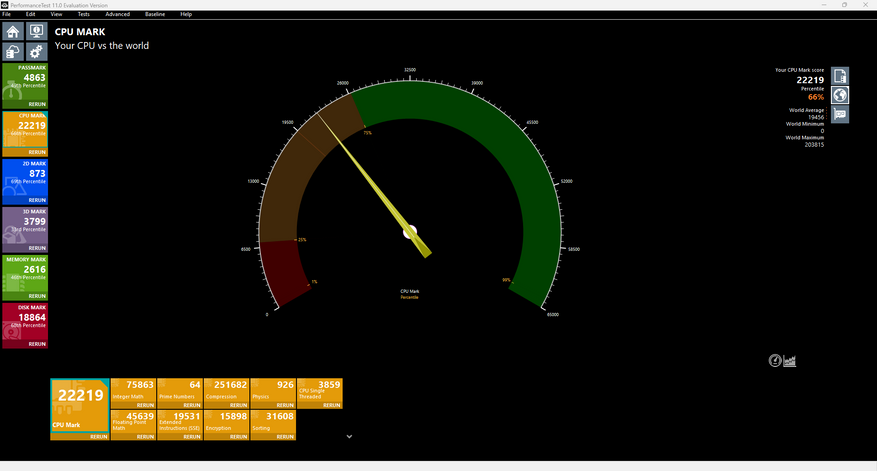Open the Help menu
Screen dimensions: 877x471
[186, 15]
